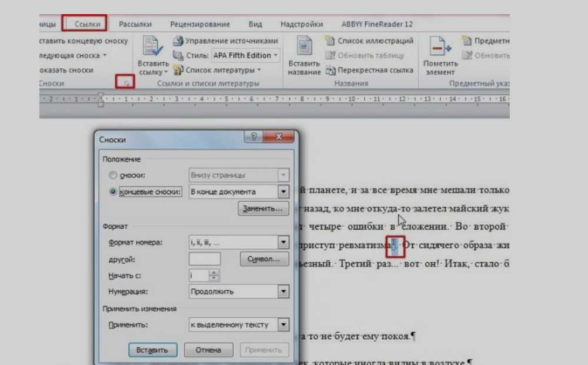Viewport: 588px width, 365px height.
Task: Open the Рецензирование tab
Action: tap(200, 24)
